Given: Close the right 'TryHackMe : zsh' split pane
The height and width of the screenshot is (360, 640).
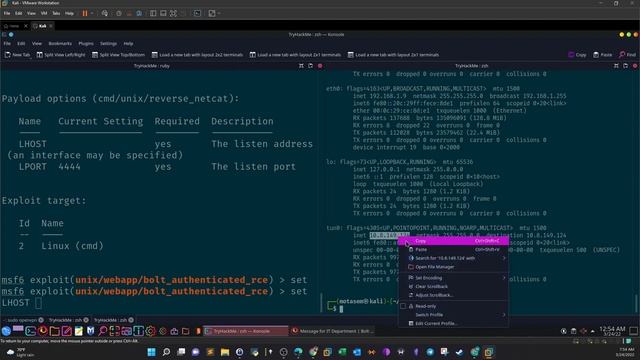Looking at the screenshot, I should pos(635,66).
